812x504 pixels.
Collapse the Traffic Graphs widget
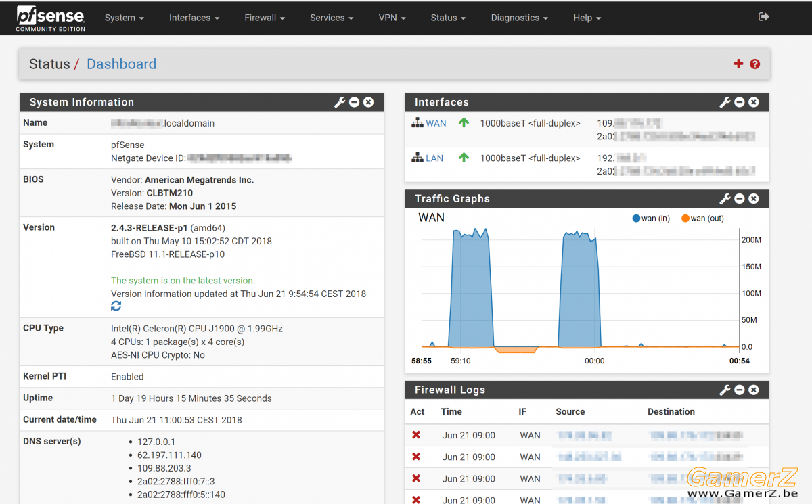[740, 199]
